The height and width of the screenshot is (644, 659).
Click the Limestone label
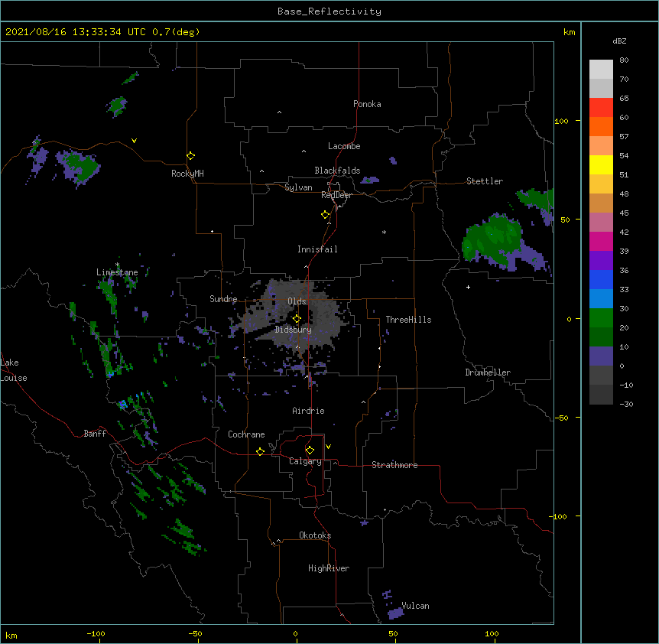[x=117, y=272]
